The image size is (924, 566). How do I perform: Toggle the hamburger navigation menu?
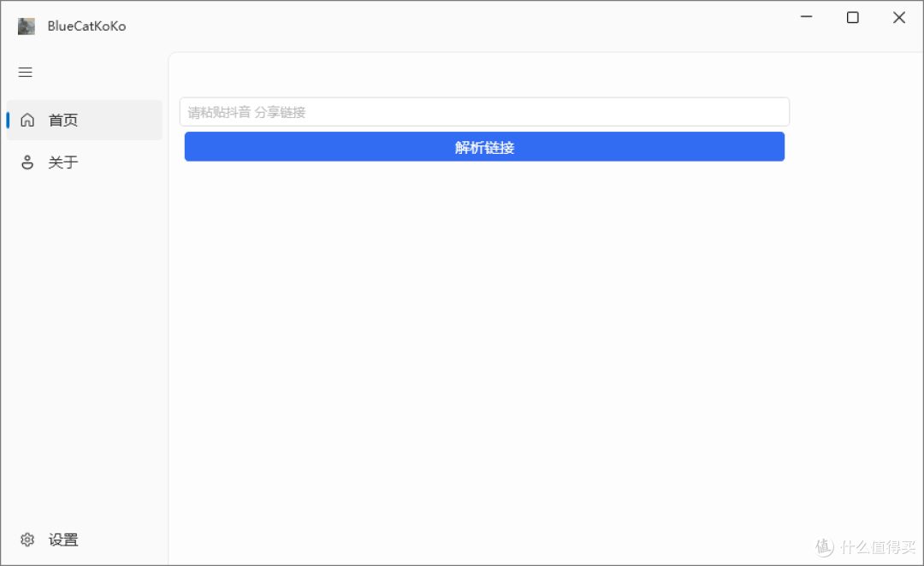[26, 73]
